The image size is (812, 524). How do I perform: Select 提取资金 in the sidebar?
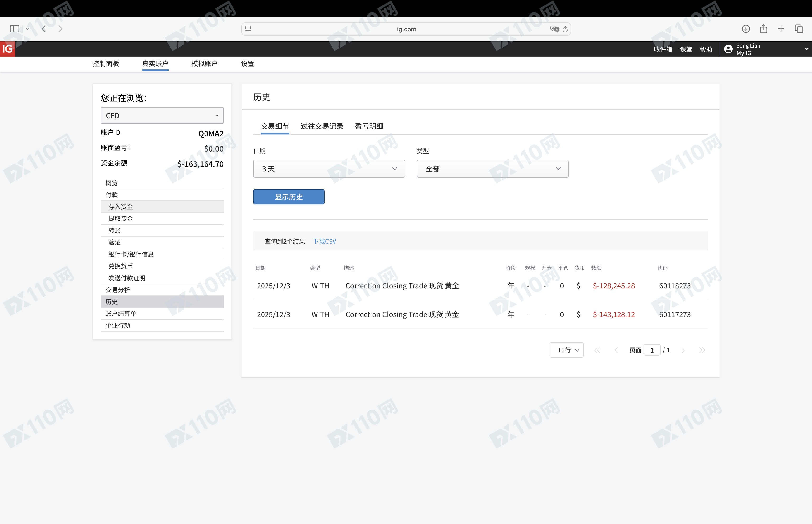coord(120,219)
